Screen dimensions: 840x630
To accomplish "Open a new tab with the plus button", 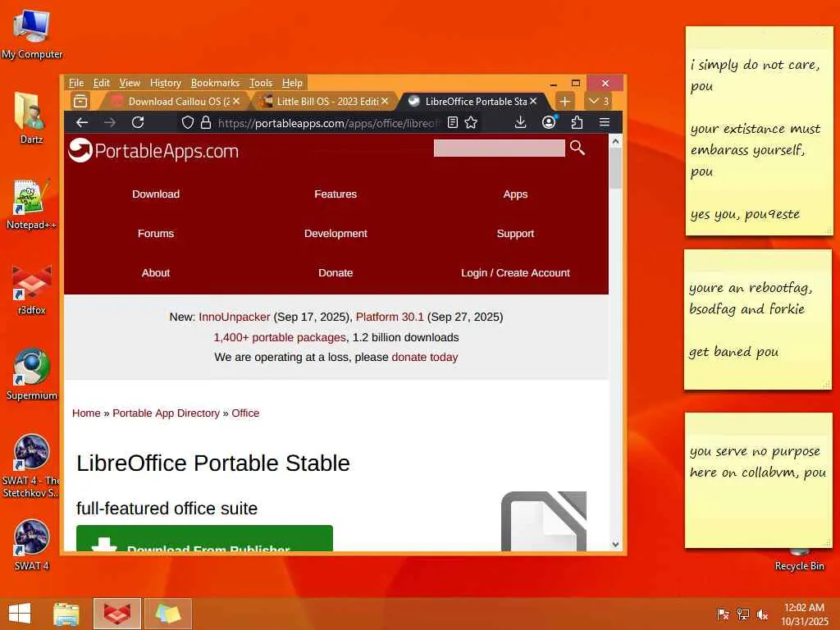I will [x=564, y=101].
